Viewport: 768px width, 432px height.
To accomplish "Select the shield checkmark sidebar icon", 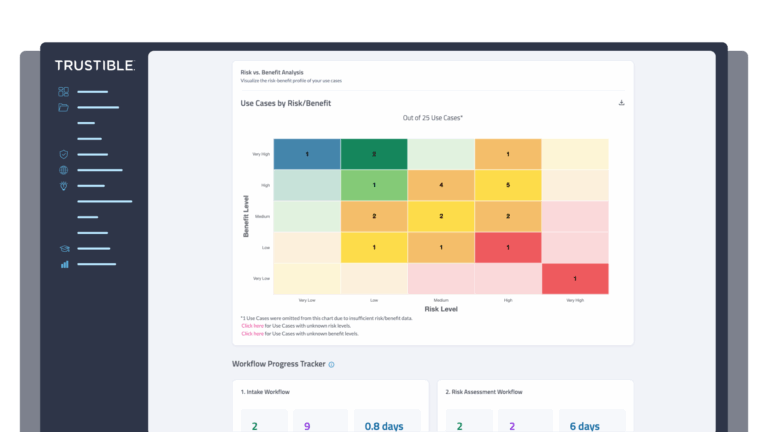I will point(63,155).
